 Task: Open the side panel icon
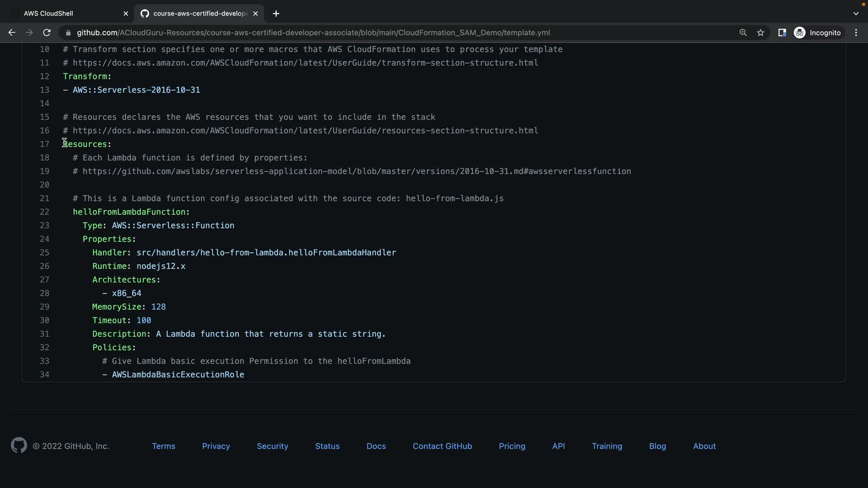pos(782,33)
